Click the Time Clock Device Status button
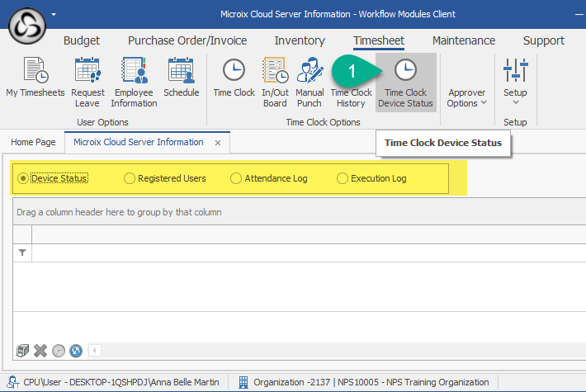The width and height of the screenshot is (586, 392). tap(405, 82)
